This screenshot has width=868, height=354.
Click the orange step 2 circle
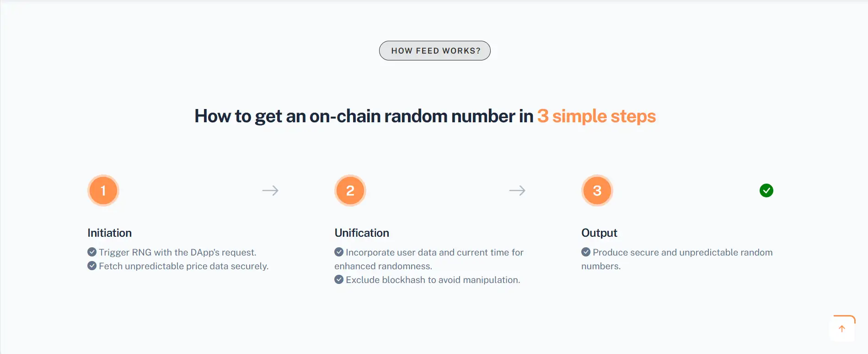click(350, 191)
